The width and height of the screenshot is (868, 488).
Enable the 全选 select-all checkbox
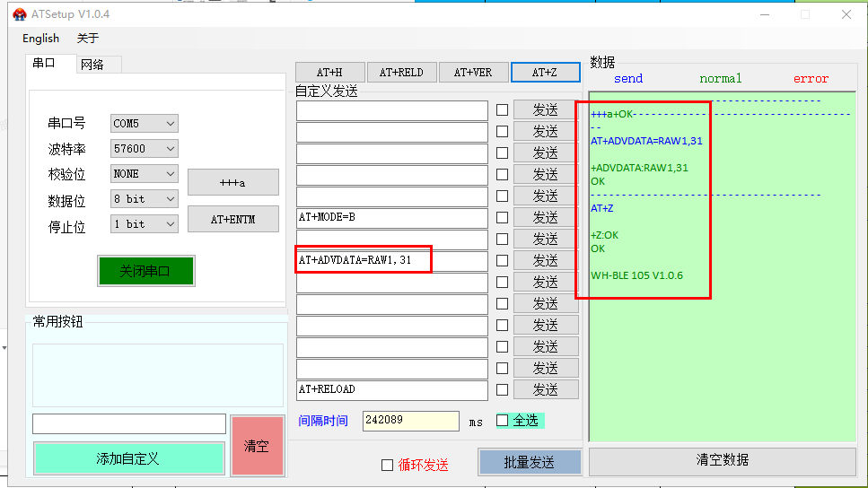503,420
